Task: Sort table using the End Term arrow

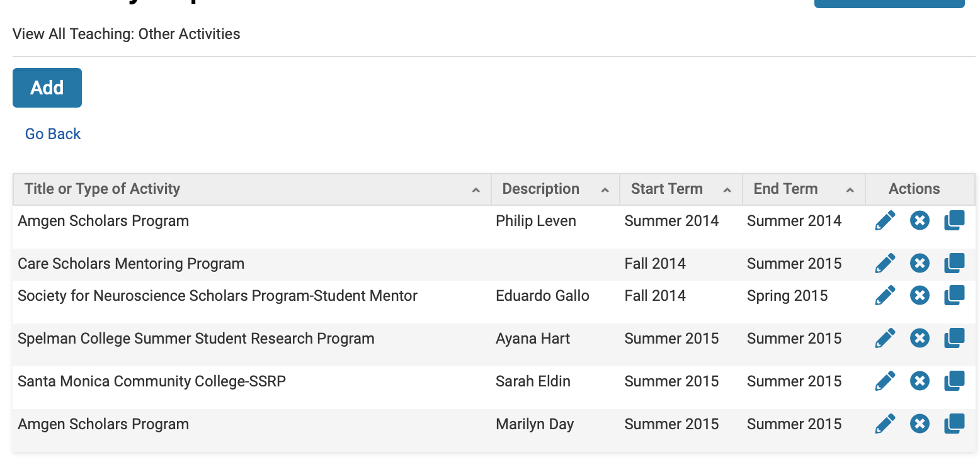Action: [850, 190]
